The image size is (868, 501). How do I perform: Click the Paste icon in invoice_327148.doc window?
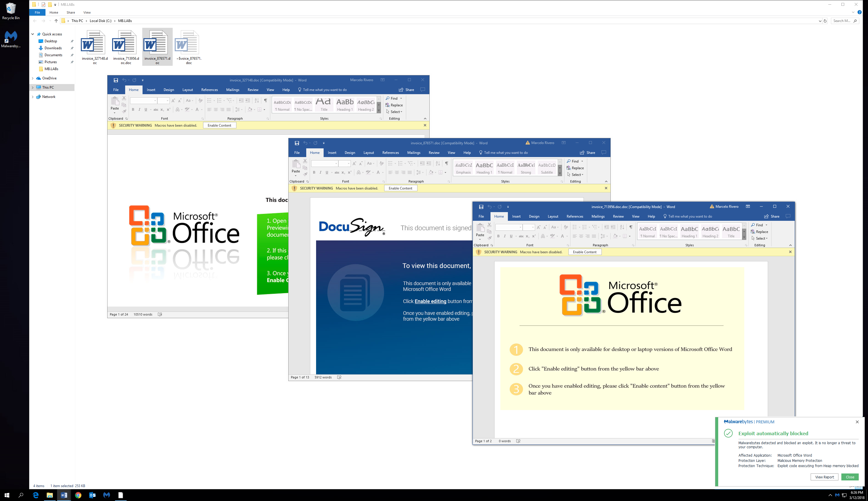pyautogui.click(x=114, y=101)
